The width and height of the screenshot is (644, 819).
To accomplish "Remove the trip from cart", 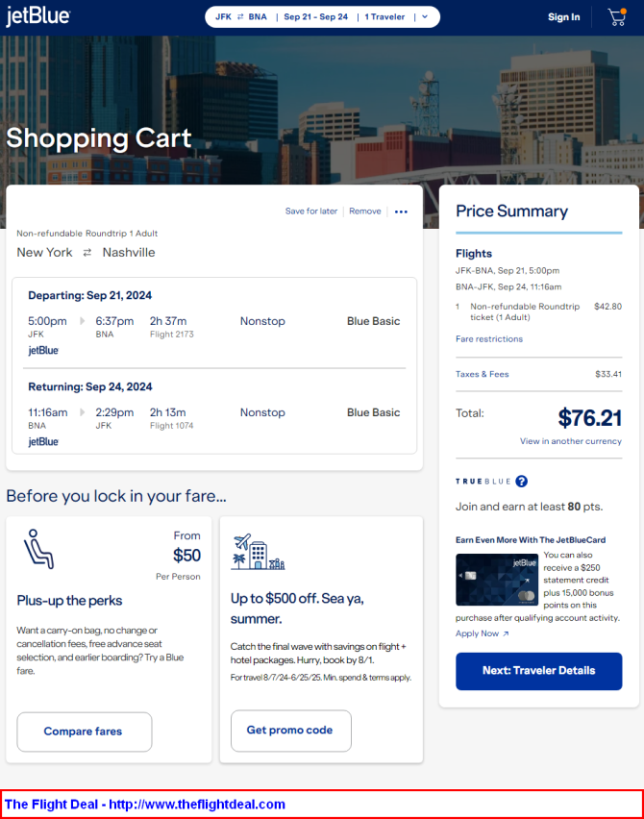I will [364, 211].
